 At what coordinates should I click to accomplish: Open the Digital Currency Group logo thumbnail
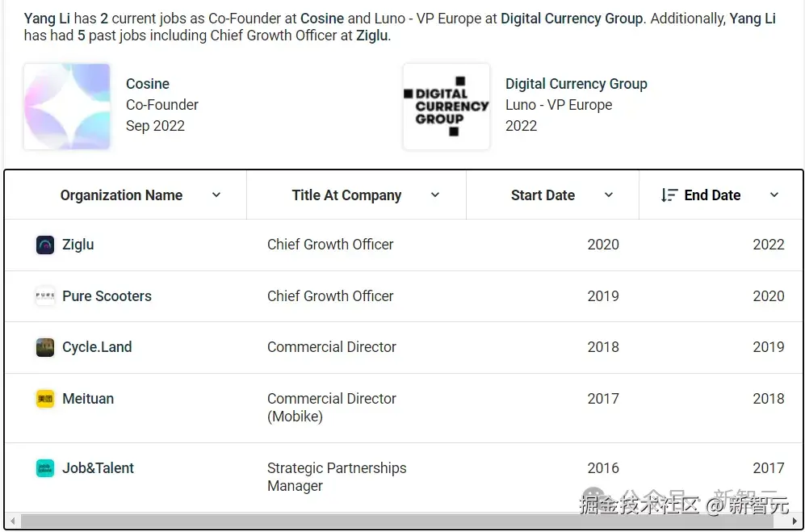[x=447, y=107]
